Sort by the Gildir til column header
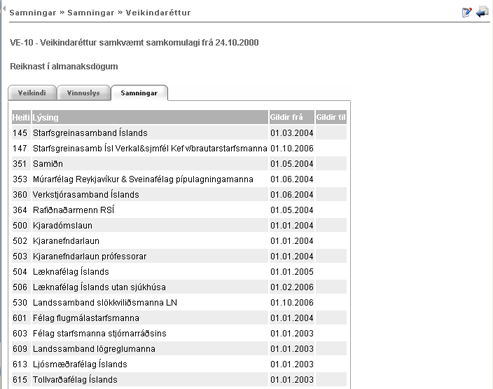Image resolution: width=493 pixels, height=389 pixels. 331,117
